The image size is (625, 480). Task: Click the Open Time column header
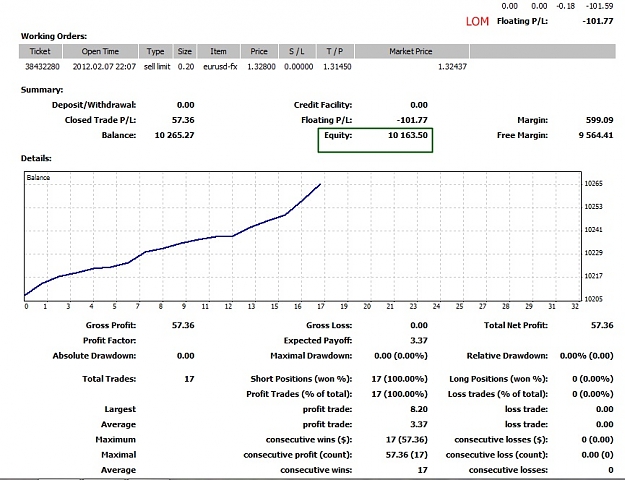point(100,51)
